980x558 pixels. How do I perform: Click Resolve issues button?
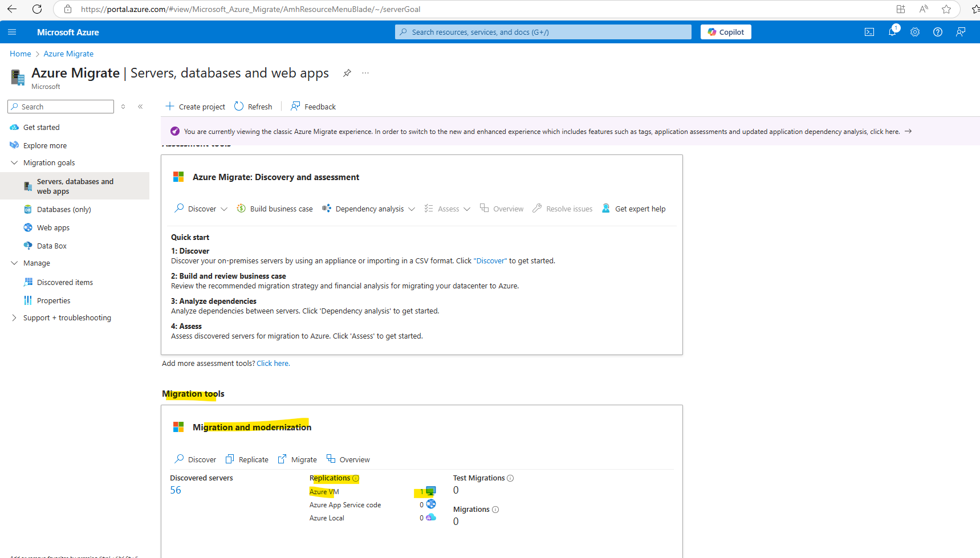point(563,209)
